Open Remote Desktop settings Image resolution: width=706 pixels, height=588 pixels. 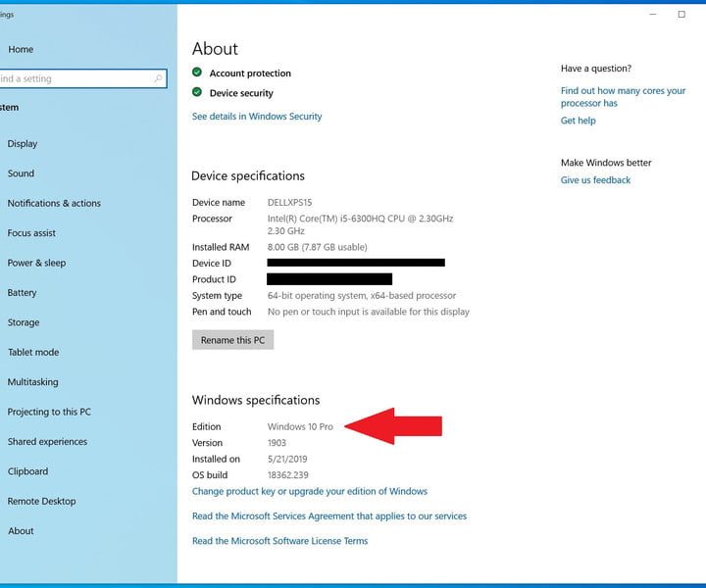pyautogui.click(x=42, y=501)
